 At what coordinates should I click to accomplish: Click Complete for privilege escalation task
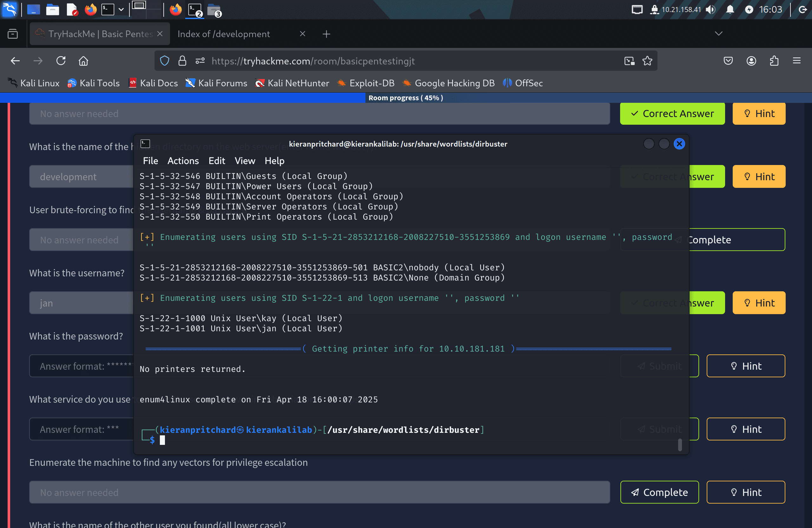pos(659,492)
